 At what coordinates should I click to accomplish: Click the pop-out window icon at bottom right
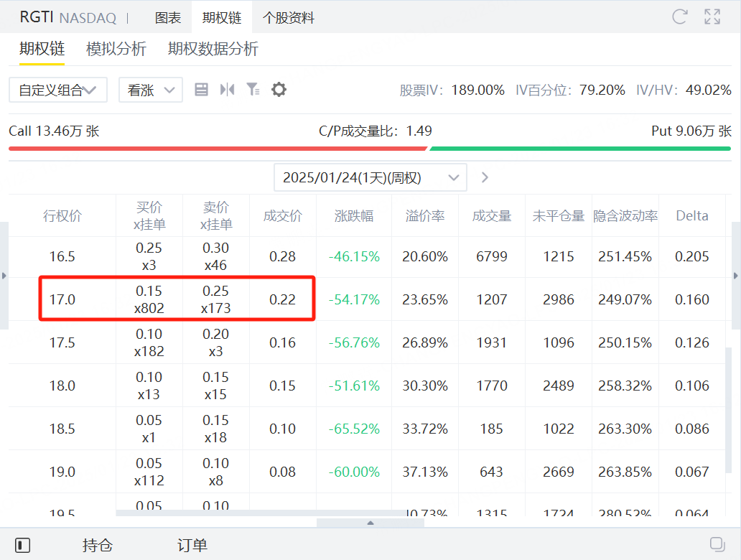coord(717,544)
